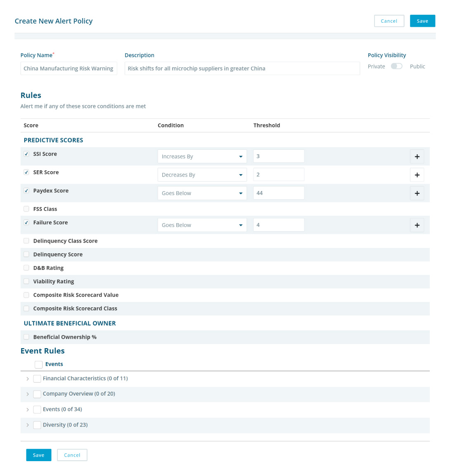This screenshot has width=450, height=476.
Task: Check the Company Overview event group
Action: tap(37, 394)
